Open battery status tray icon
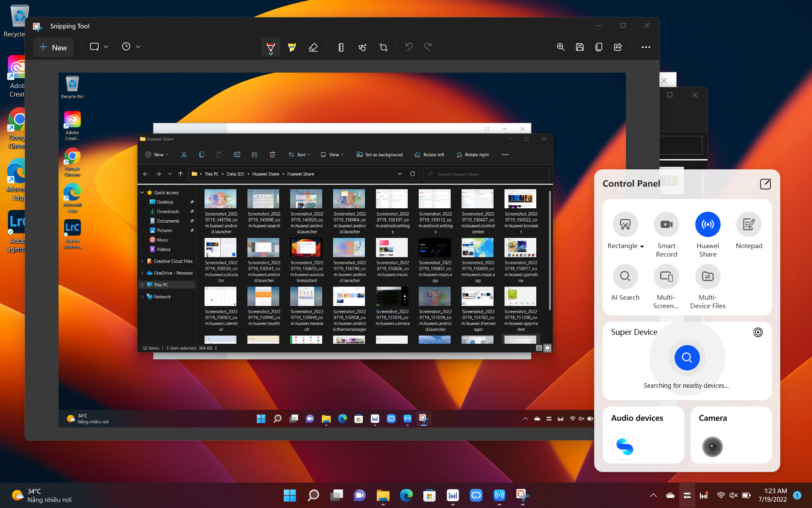812x508 pixels. (746, 495)
